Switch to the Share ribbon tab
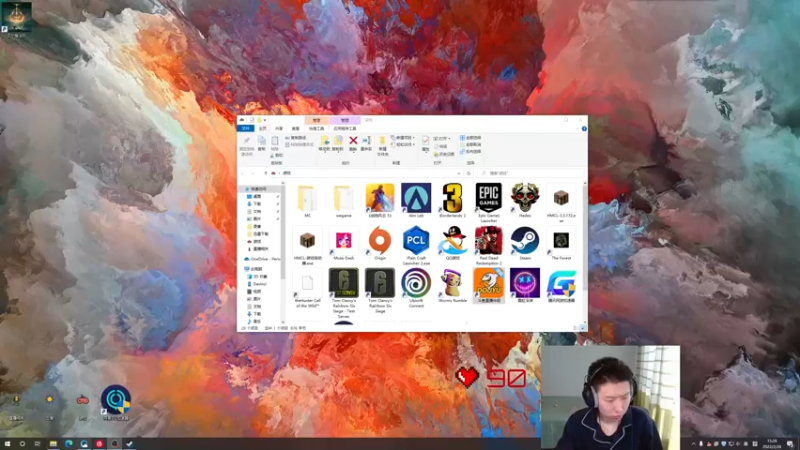Screen dimensions: 800x450 [279, 129]
